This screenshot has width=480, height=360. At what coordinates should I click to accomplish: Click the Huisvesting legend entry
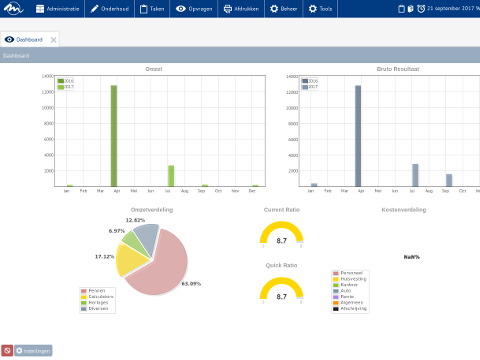pyautogui.click(x=350, y=279)
